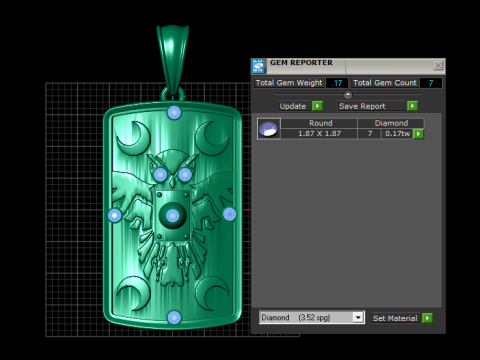Close the Gem Reporter panel
The height and width of the screenshot is (360, 480).
pos(438,65)
